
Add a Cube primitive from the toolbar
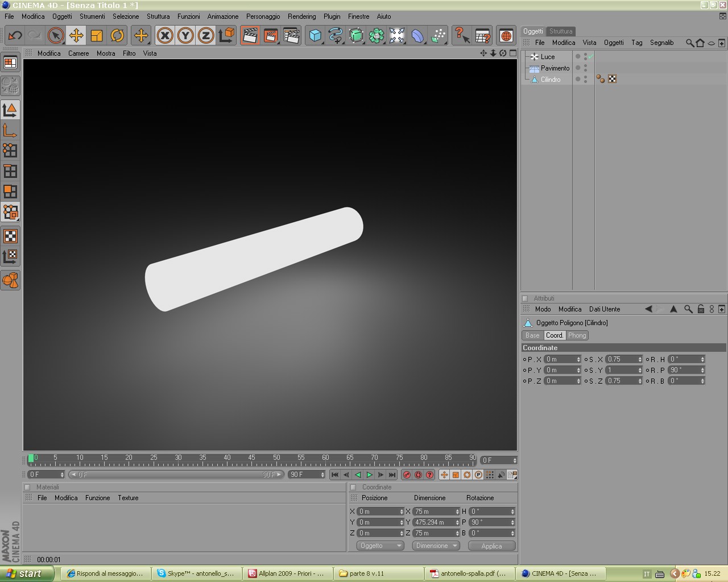point(315,36)
